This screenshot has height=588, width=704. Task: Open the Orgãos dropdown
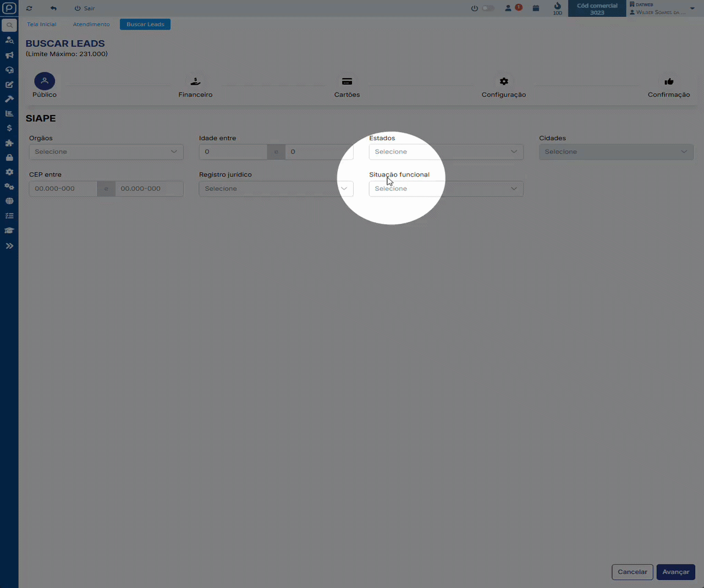coord(106,152)
